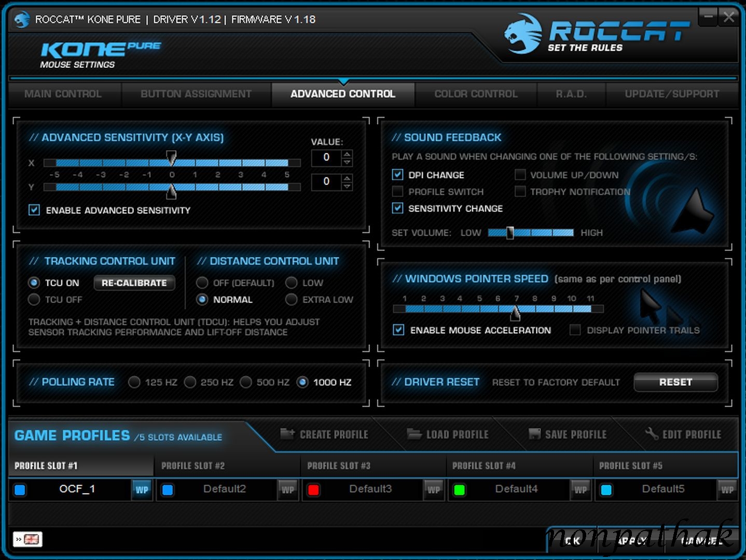Decrease X sensitivity value with down arrow

[347, 162]
